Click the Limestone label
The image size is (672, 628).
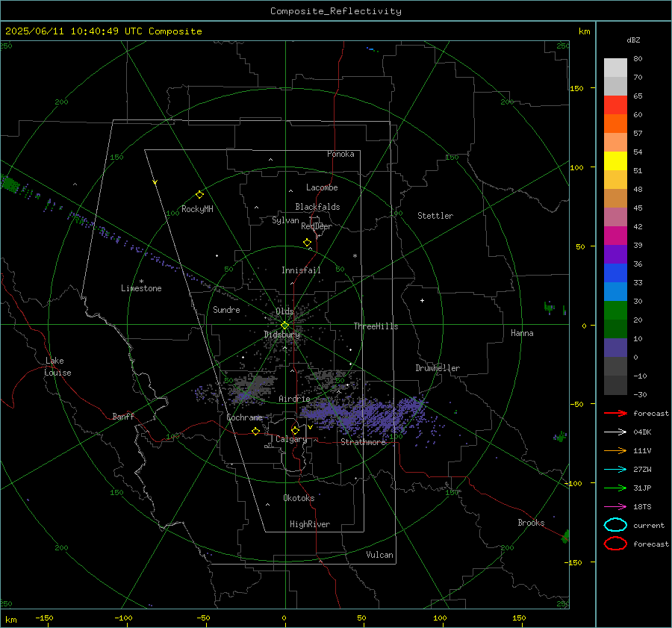click(141, 288)
